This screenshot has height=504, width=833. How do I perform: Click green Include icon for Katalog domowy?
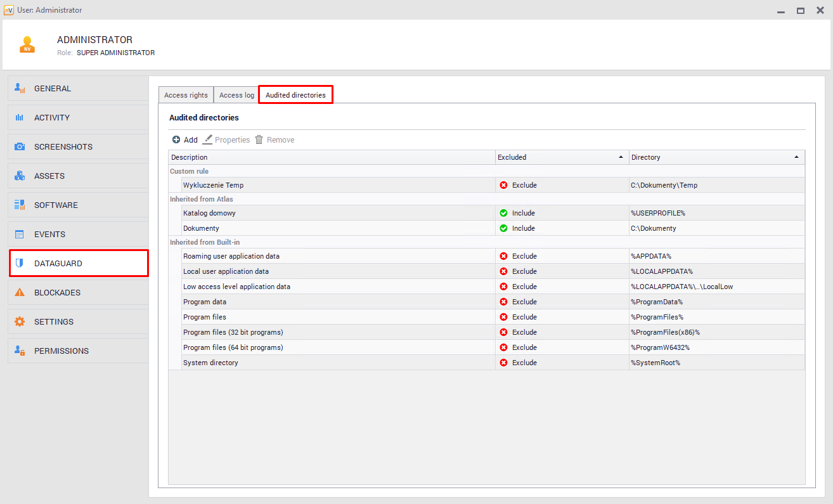[503, 213]
